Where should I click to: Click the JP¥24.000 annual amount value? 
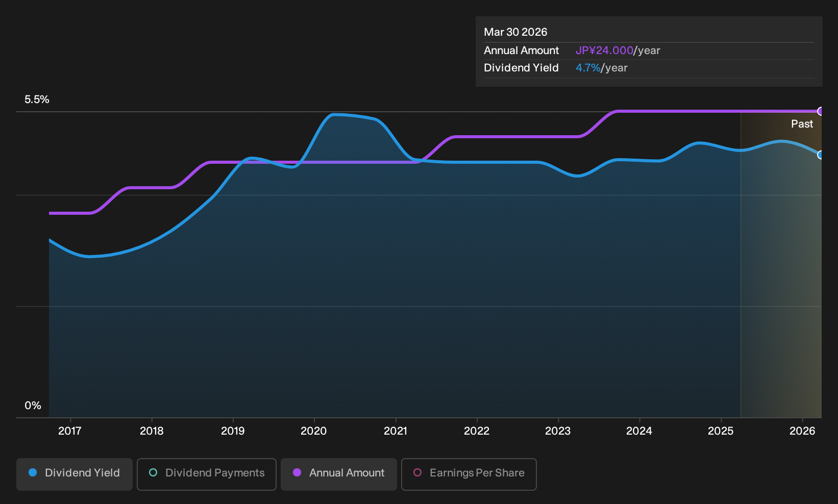coord(604,51)
